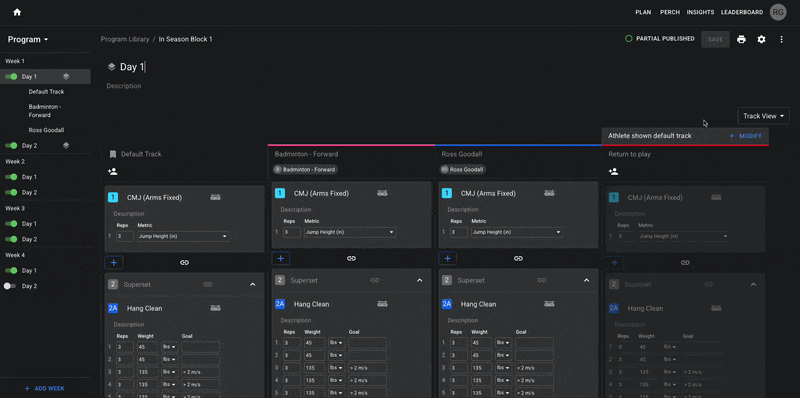Select Default Track in sidebar
The height and width of the screenshot is (398, 800).
[46, 92]
